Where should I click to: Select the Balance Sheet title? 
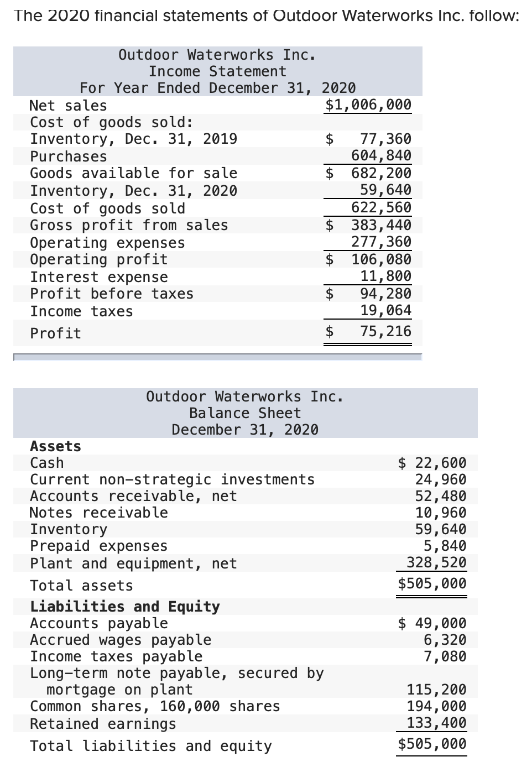click(245, 413)
